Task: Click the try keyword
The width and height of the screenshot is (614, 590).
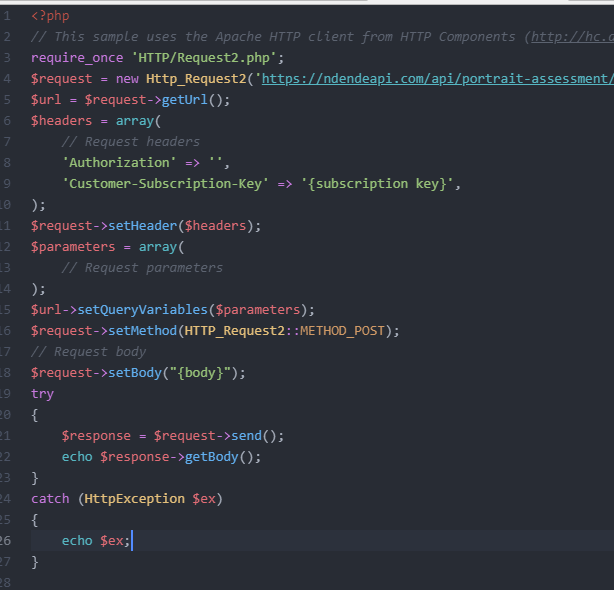Action: point(42,393)
